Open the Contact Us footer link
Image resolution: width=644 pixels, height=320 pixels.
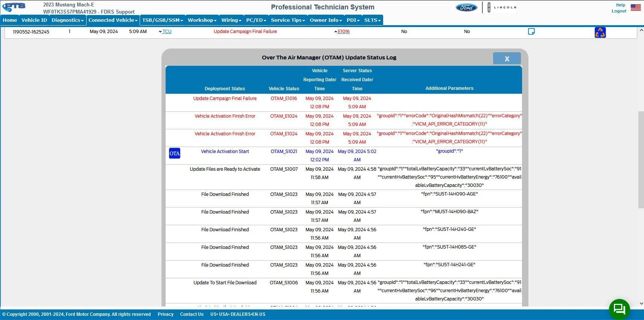pyautogui.click(x=192, y=314)
